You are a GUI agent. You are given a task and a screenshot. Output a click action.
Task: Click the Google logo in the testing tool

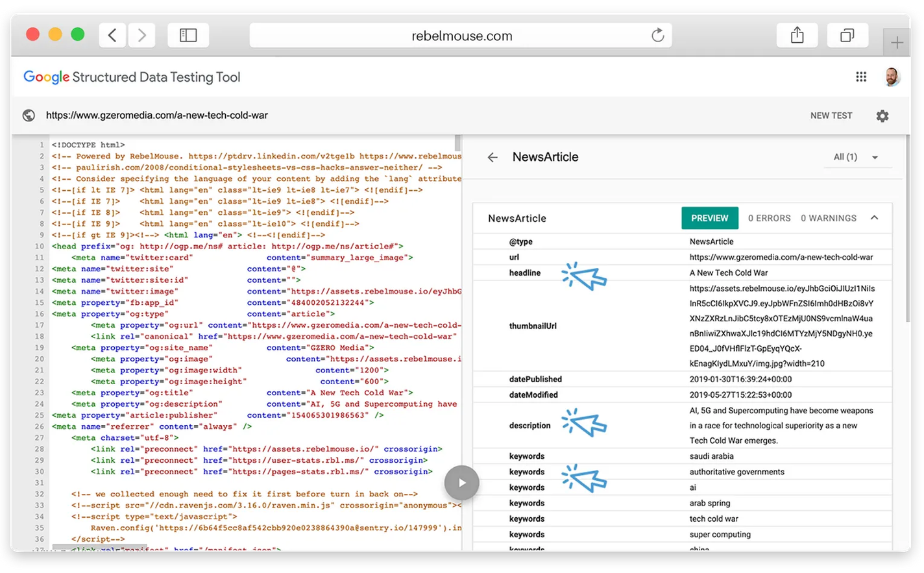46,76
